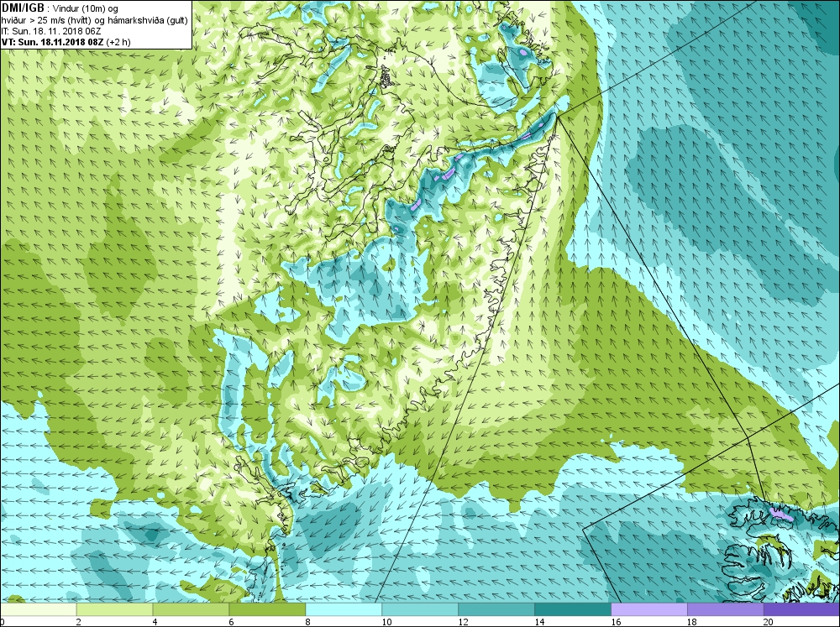Select the 8–10 m/s light cyan swatch
Screen dimensions: 840x627
pos(344,609)
